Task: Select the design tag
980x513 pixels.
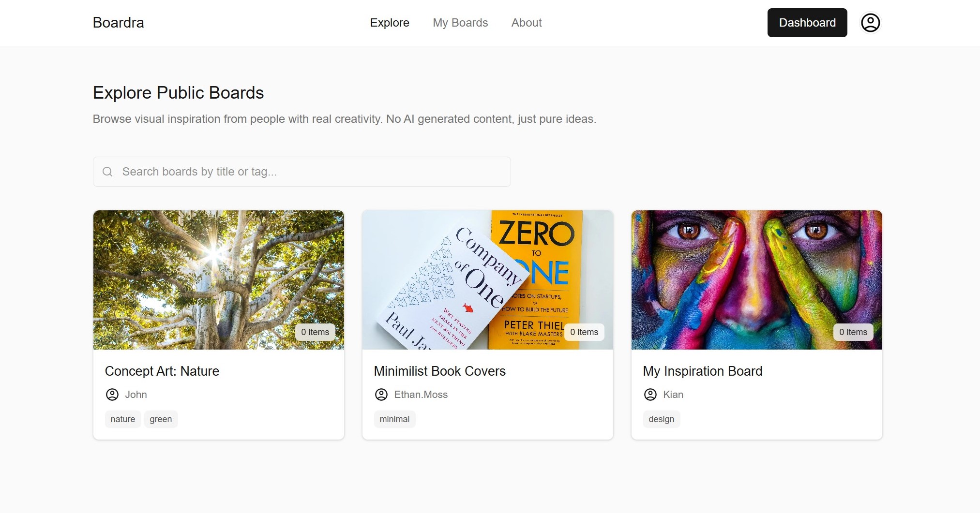Action: tap(661, 419)
